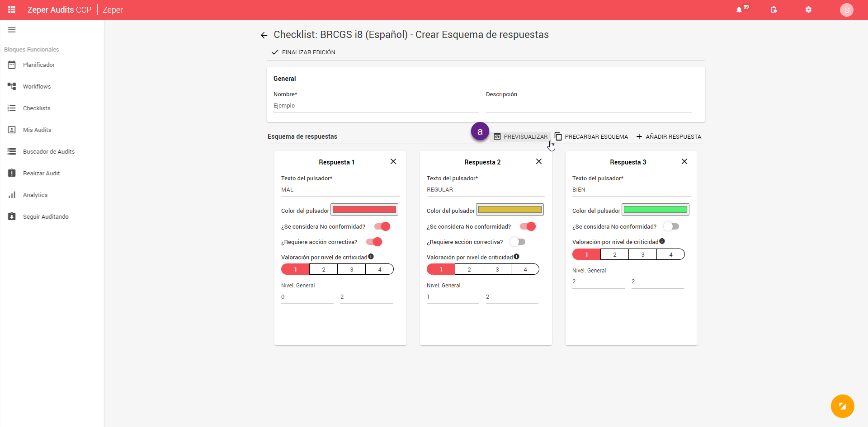Screen dimensions: 868x427
Task: Click the Seguir Auditando icon
Action: [x=12, y=216]
